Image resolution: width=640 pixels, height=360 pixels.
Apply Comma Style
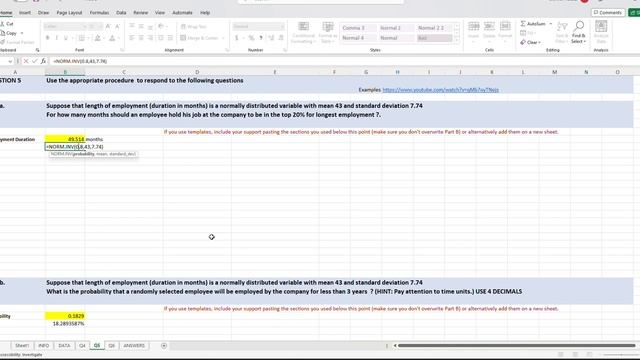tap(261, 38)
